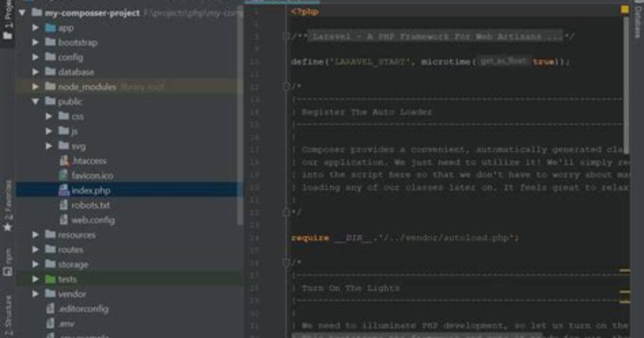Click the robots.txt file icon

click(x=63, y=205)
